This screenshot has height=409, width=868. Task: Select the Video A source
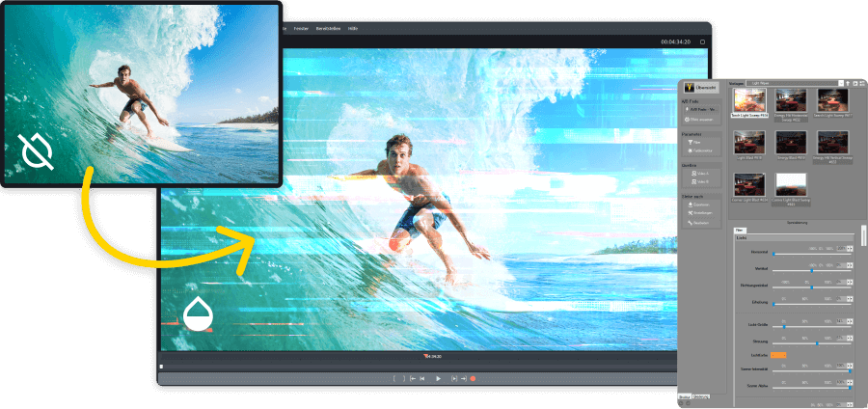(701, 172)
